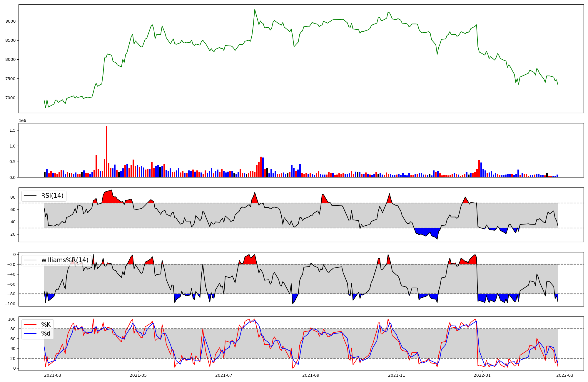The image size is (588, 382).
Task: Click the RSI(14) legend label
Action: pyautogui.click(x=52, y=196)
